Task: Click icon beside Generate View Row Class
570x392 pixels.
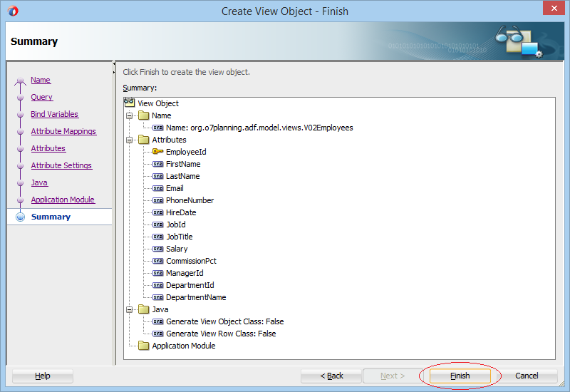Action: pos(157,334)
